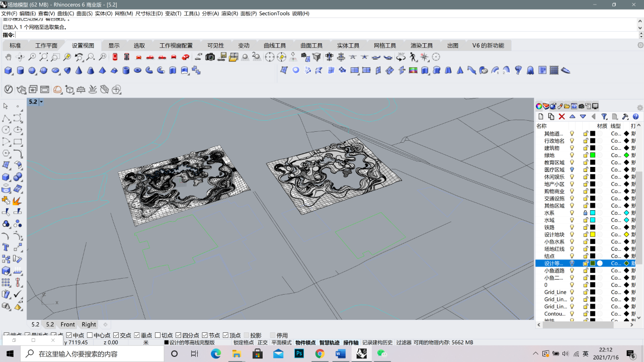This screenshot has width=644, height=362.
Task: Select the Cylinder solid tool
Action: click(x=20, y=70)
